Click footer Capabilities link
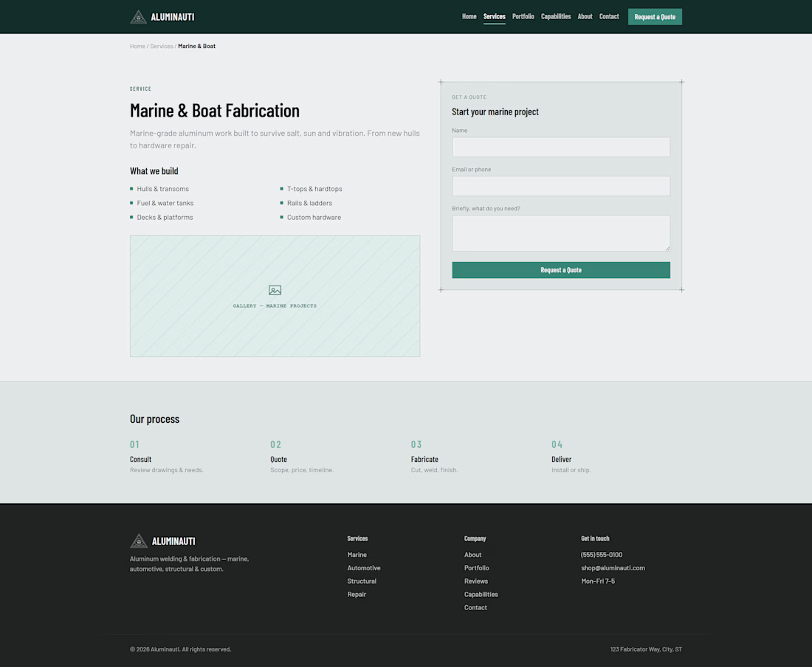This screenshot has height=667, width=812. click(x=481, y=595)
